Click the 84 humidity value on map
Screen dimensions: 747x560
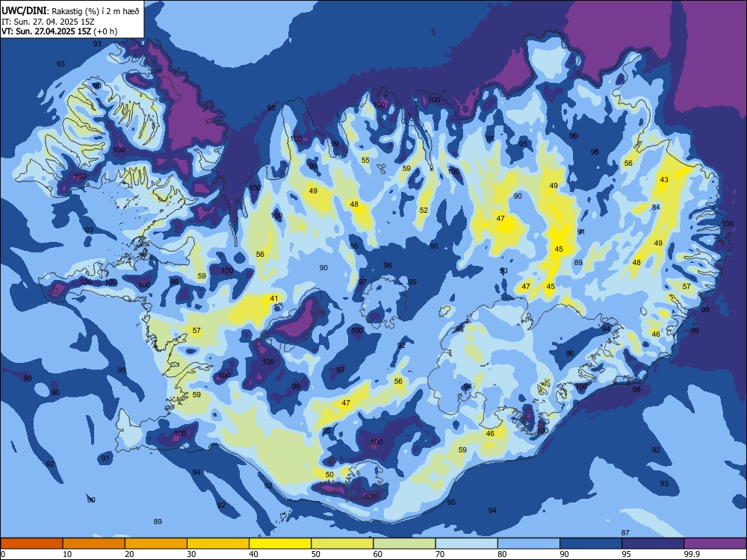pos(656,207)
